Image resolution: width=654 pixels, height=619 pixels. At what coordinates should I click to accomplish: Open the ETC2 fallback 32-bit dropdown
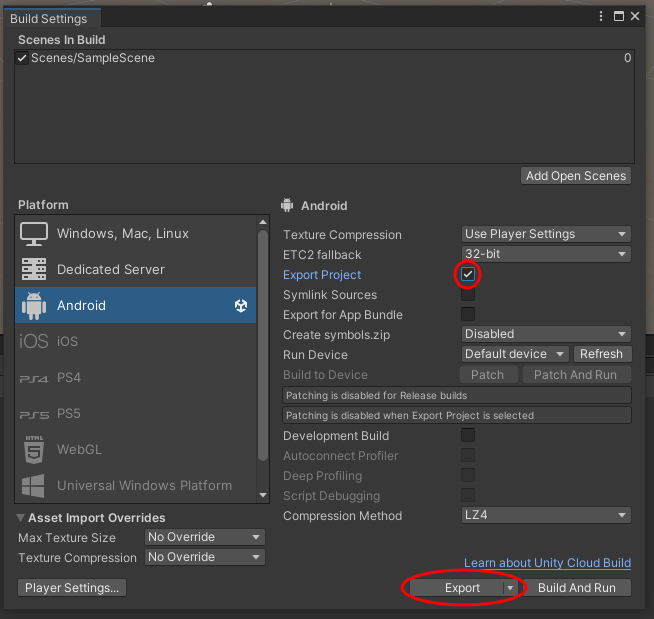[546, 254]
